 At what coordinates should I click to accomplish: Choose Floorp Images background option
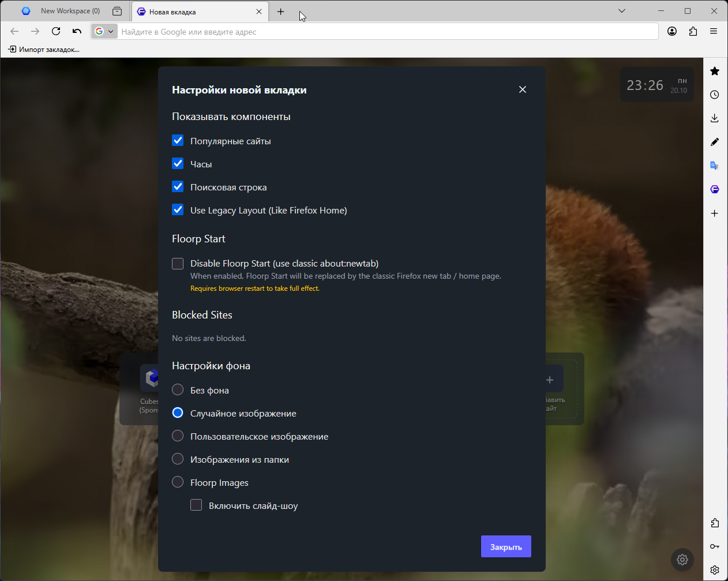[x=178, y=482]
